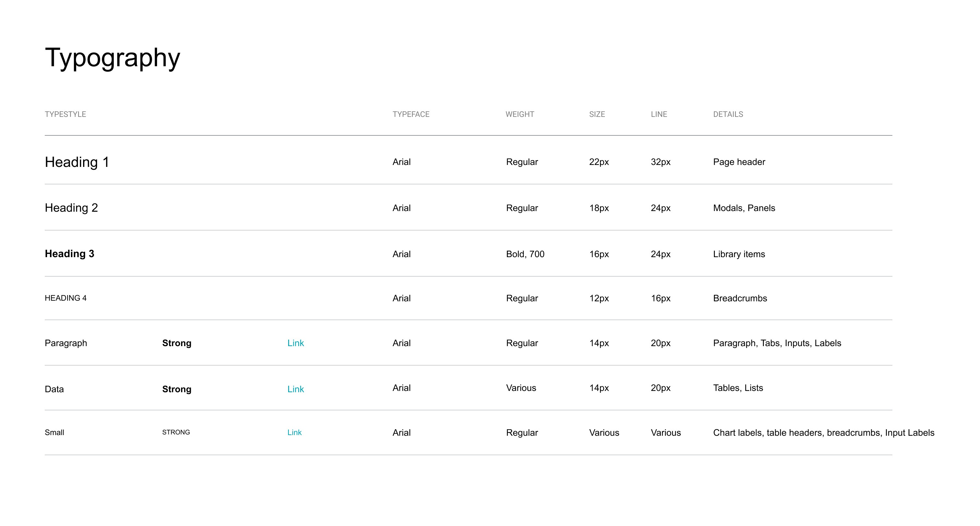
Task: Click uppercase STRONG in Small row
Action: (176, 432)
